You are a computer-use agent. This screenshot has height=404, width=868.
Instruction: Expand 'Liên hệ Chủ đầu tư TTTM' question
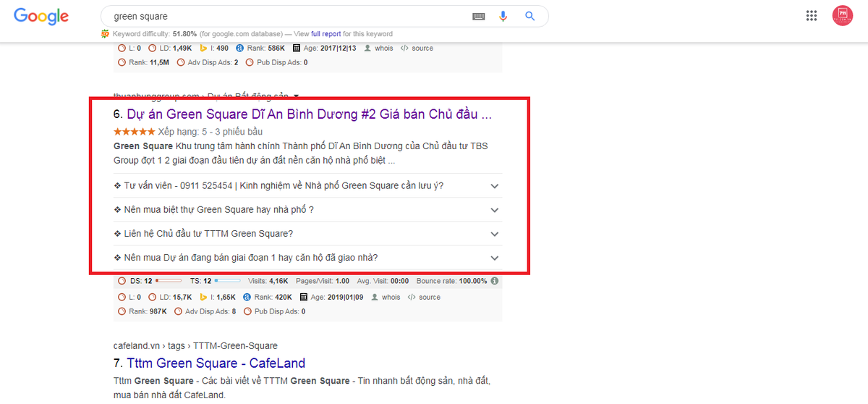coord(307,234)
